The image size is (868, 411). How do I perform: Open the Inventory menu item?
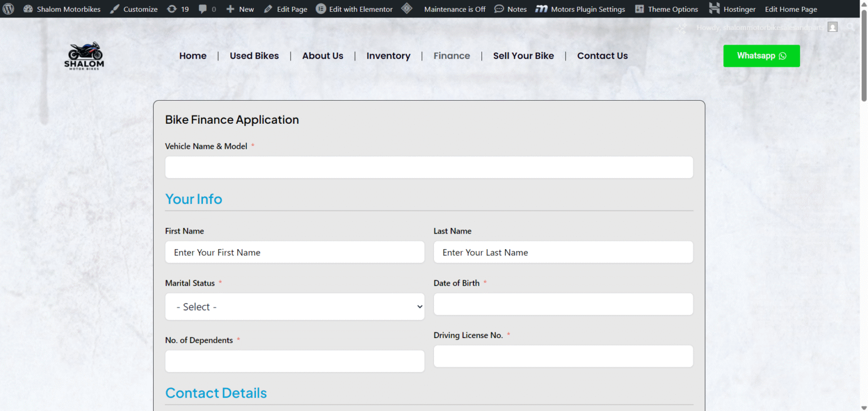click(x=388, y=55)
